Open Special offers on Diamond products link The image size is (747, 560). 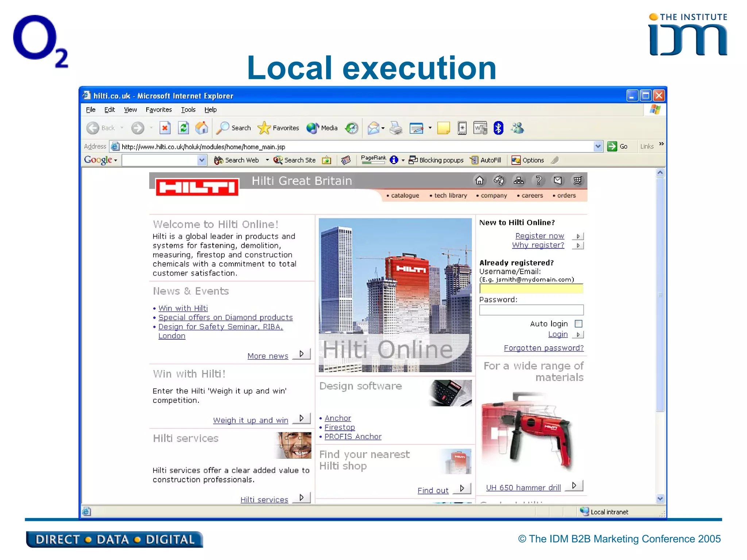pyautogui.click(x=225, y=317)
